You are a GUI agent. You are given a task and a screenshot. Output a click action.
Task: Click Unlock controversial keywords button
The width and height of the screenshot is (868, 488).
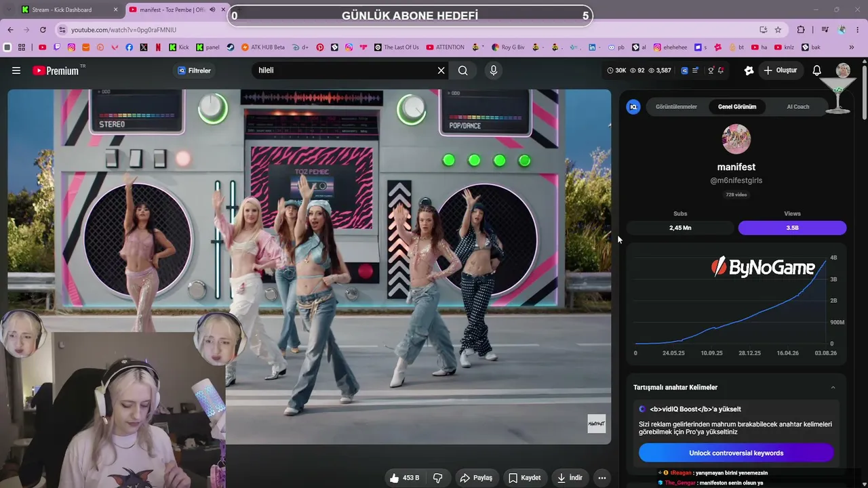click(736, 453)
